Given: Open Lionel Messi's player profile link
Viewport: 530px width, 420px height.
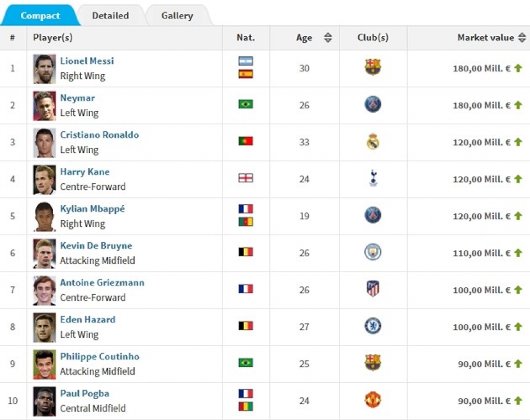Looking at the screenshot, I should tap(87, 61).
